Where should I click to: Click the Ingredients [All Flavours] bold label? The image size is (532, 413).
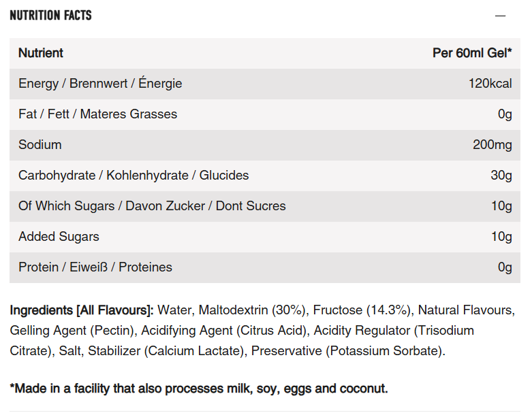click(82, 310)
